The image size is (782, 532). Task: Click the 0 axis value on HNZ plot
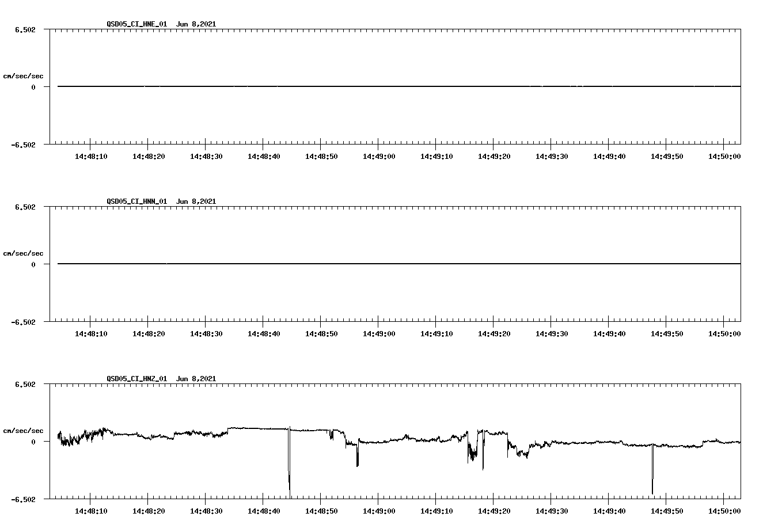tap(33, 442)
